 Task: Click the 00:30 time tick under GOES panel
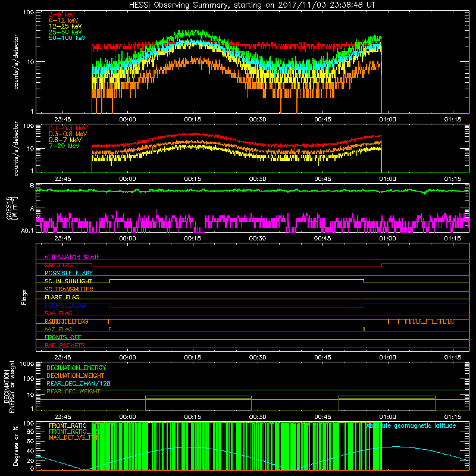click(x=258, y=239)
